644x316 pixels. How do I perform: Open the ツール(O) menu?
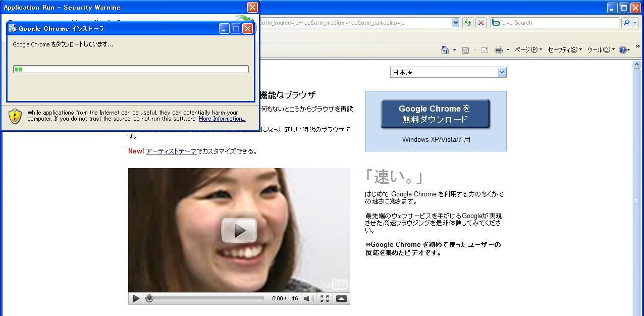(x=601, y=49)
